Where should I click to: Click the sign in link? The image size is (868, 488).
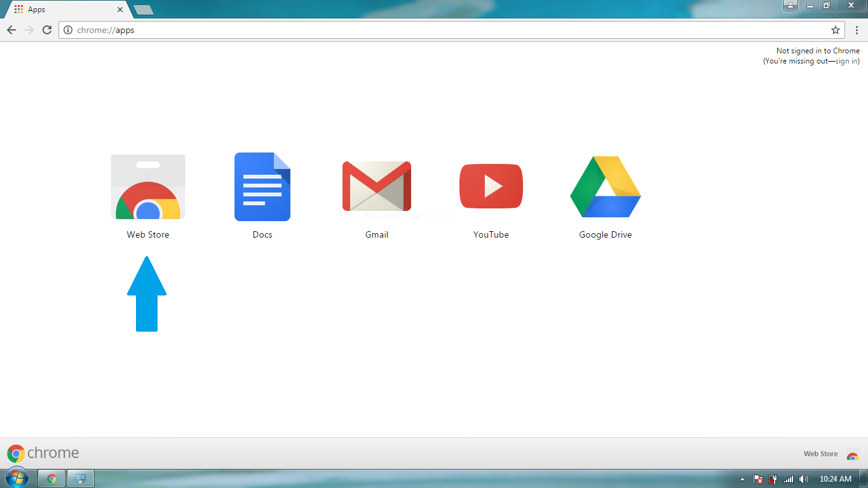846,61
